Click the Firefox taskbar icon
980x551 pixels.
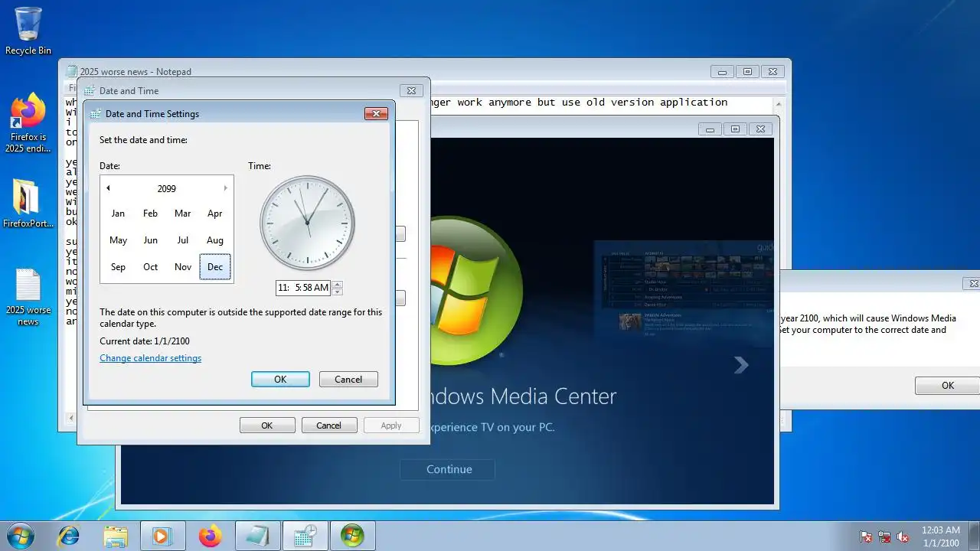coord(210,536)
